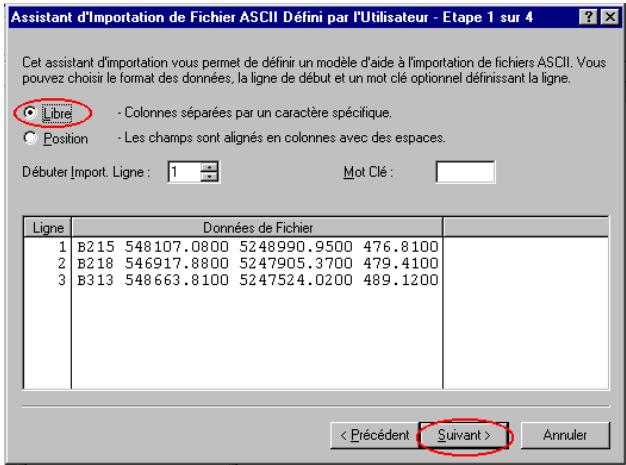
Task: Decrease the Débuter Import Ligne value
Action: click(210, 177)
